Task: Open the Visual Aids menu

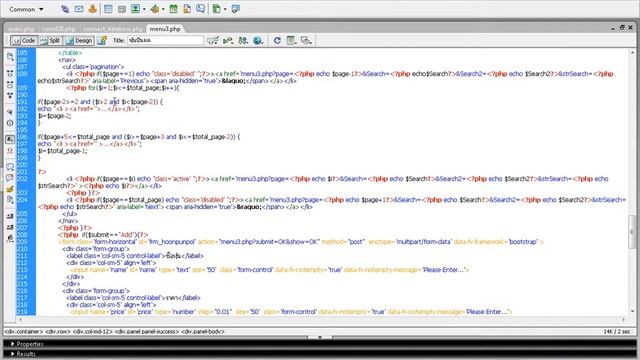Action: [x=306, y=40]
